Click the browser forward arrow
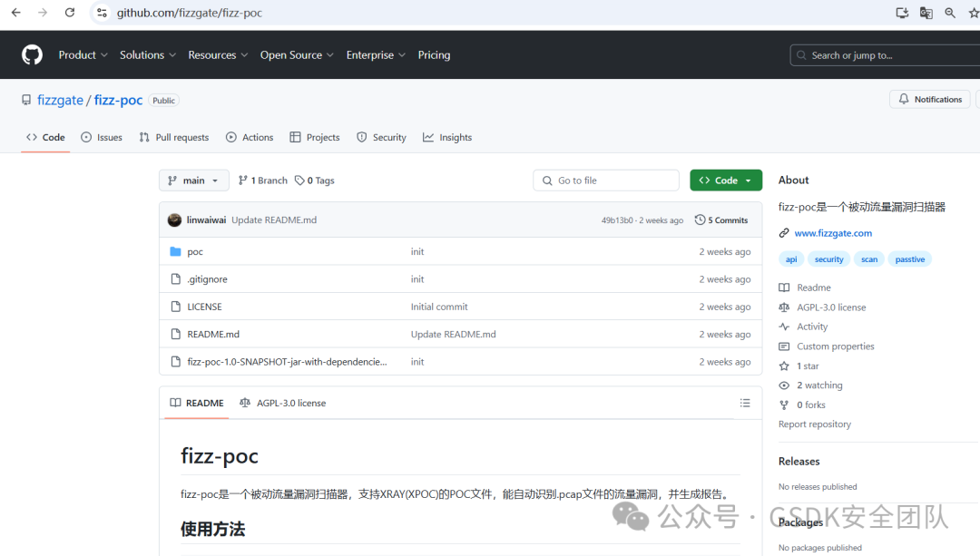 click(x=43, y=13)
